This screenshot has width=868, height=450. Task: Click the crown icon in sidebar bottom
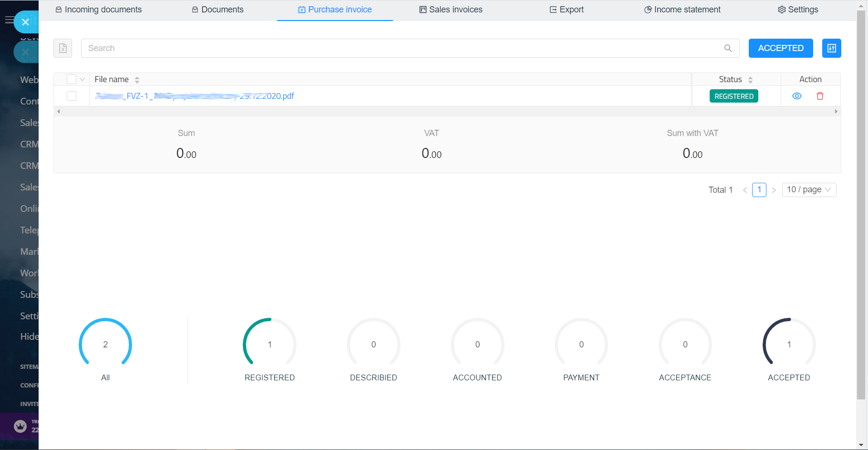[x=20, y=426]
